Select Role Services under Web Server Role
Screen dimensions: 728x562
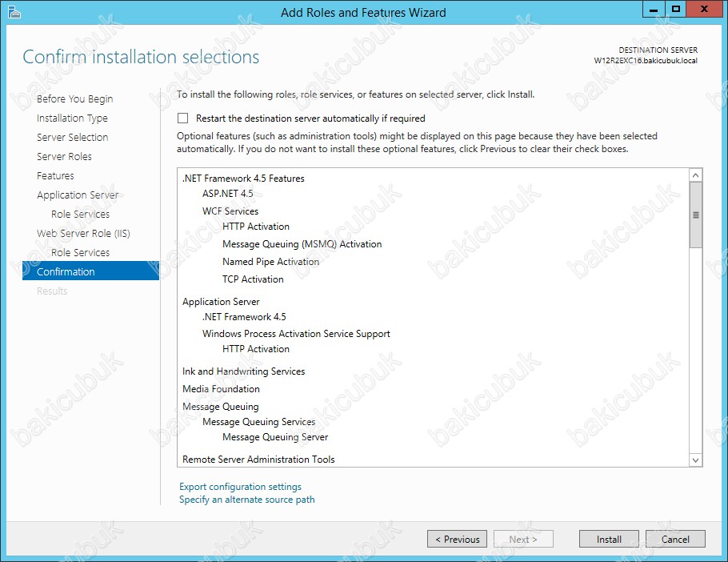coord(80,253)
